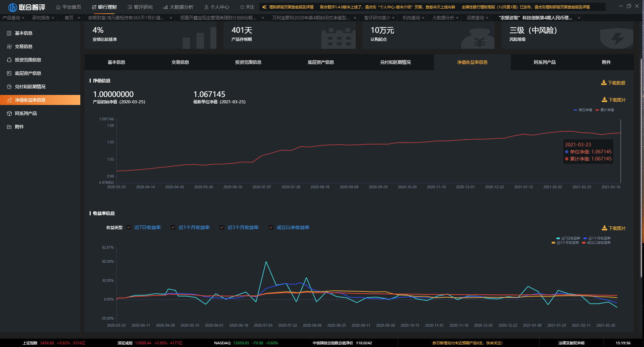Close the 机构查询 tab
Screen dimensions: 644x347
point(423,18)
